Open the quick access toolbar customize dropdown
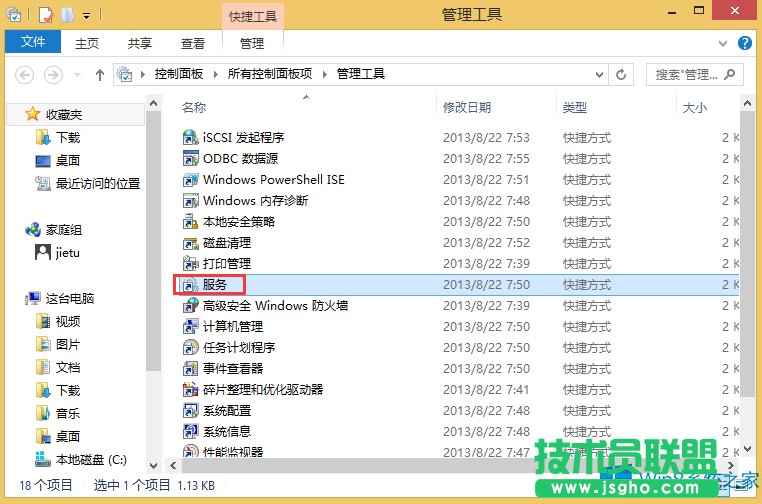Image resolution: width=762 pixels, height=504 pixels. 87,16
